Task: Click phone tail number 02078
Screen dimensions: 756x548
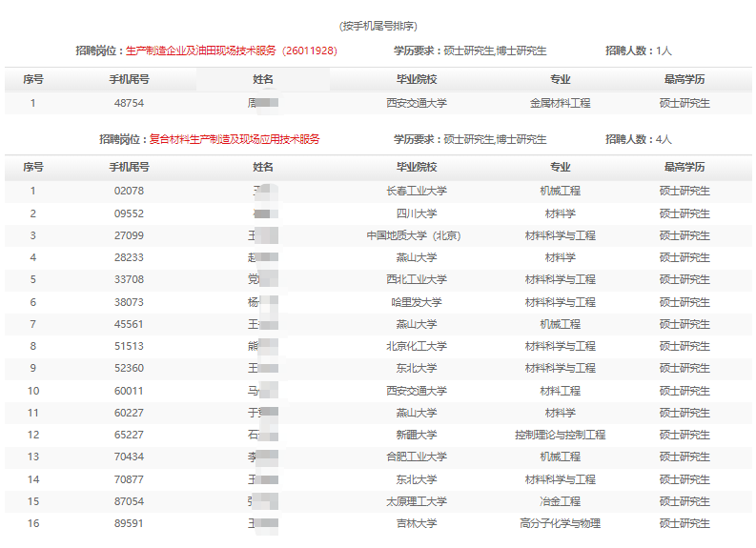Action: [x=129, y=191]
